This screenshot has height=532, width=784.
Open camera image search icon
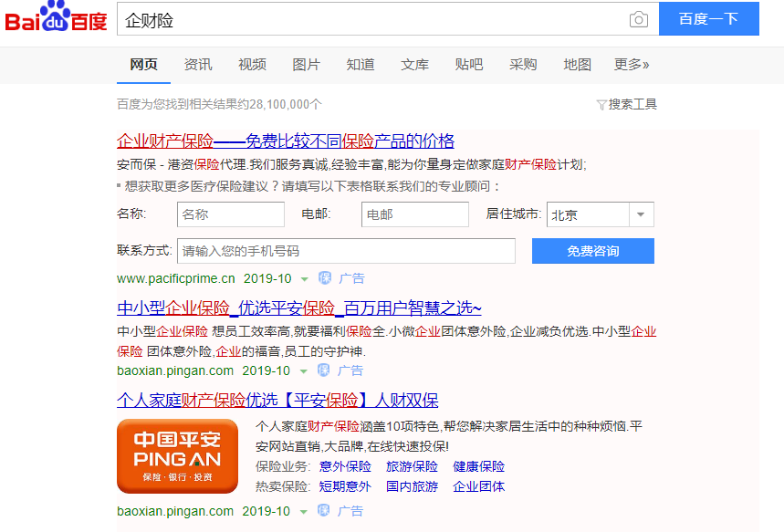(639, 19)
